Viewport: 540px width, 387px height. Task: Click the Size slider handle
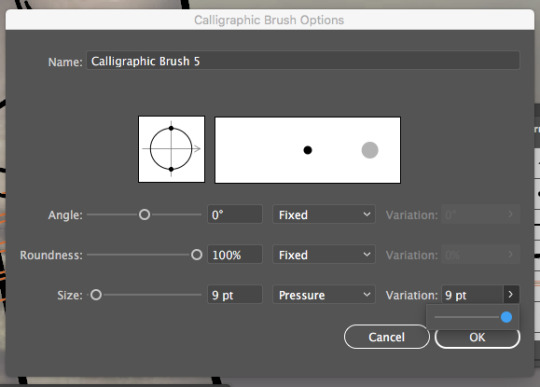point(96,295)
